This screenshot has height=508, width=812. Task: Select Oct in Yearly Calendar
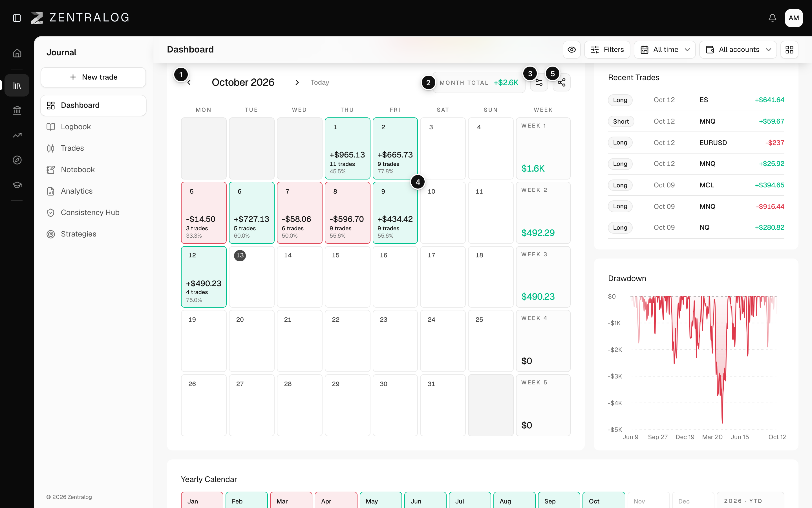(x=604, y=500)
